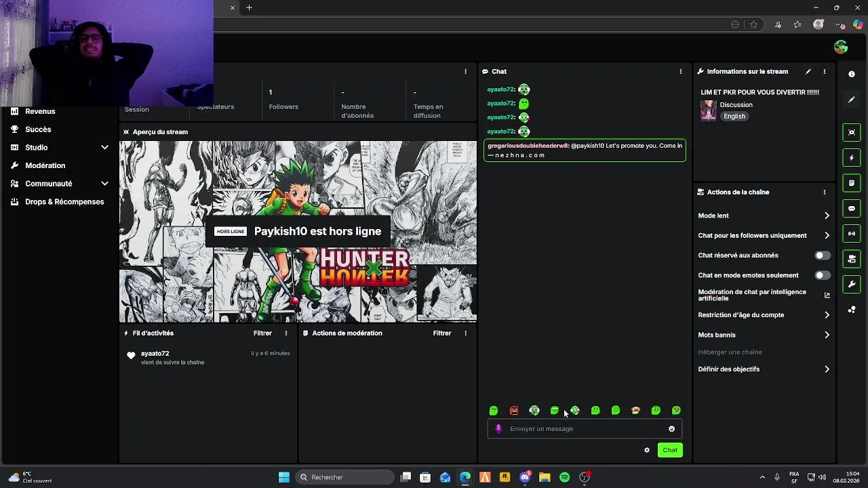Screen dimensions: 868x488
Task: Toggle the broadcast signal icon in right sidebar
Action: pyautogui.click(x=852, y=234)
